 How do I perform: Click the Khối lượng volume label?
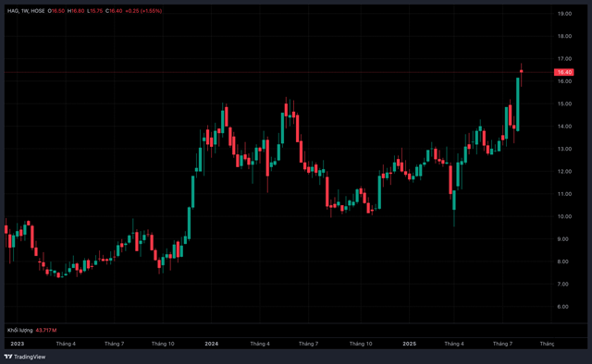(x=20, y=330)
